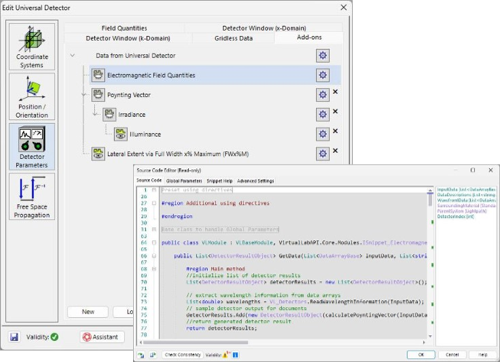Open settings gear for Electromagnetic Field Quantities
The height and width of the screenshot is (362, 500).
[x=323, y=75]
